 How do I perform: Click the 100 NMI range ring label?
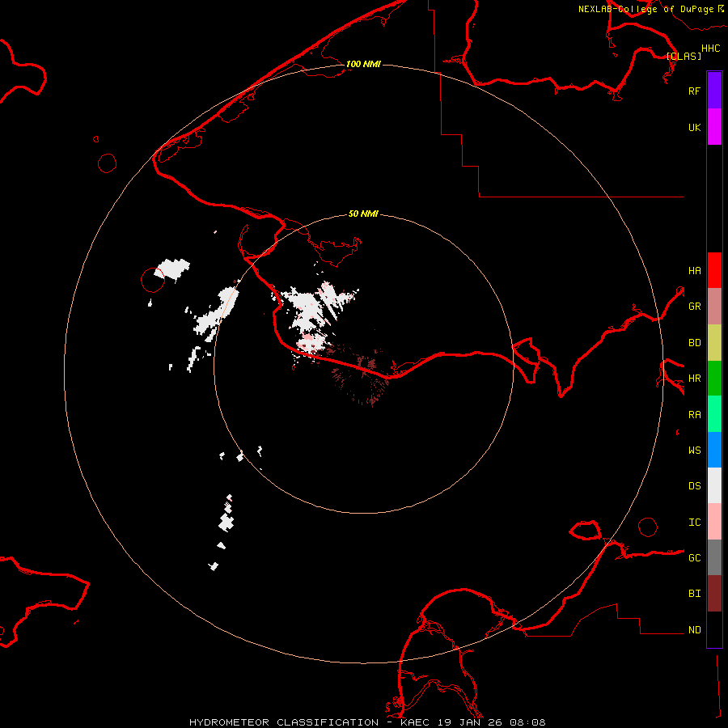coord(363,64)
